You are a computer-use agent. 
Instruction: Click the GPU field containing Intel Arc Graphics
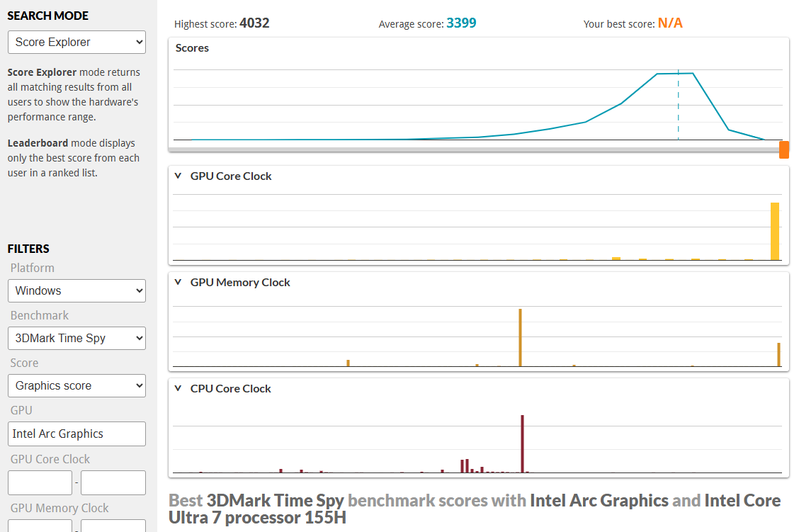[x=76, y=434]
